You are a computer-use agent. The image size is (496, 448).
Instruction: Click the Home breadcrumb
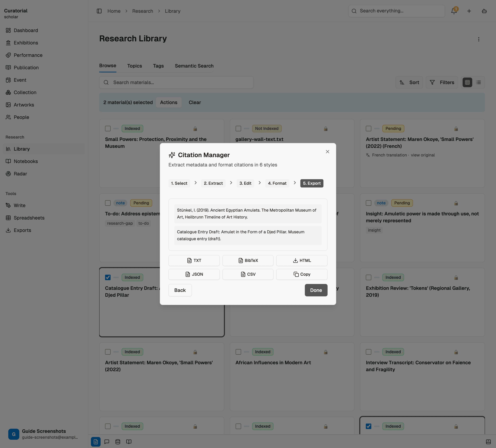(114, 11)
